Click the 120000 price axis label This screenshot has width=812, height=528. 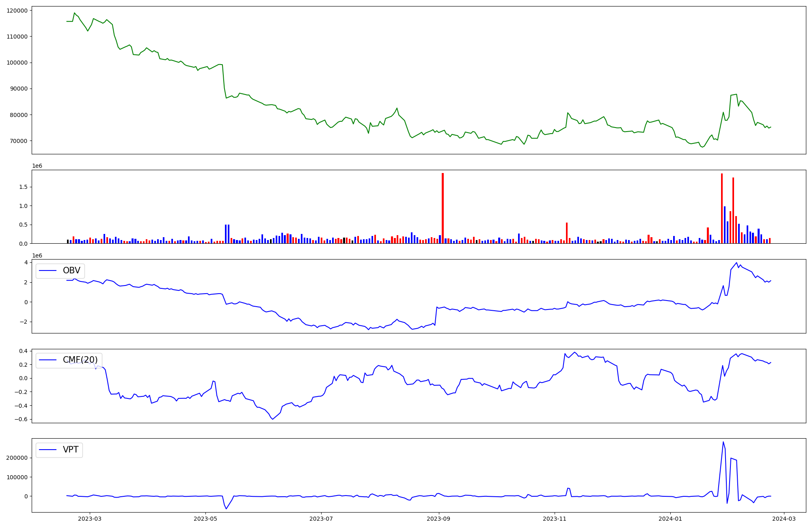tap(17, 11)
